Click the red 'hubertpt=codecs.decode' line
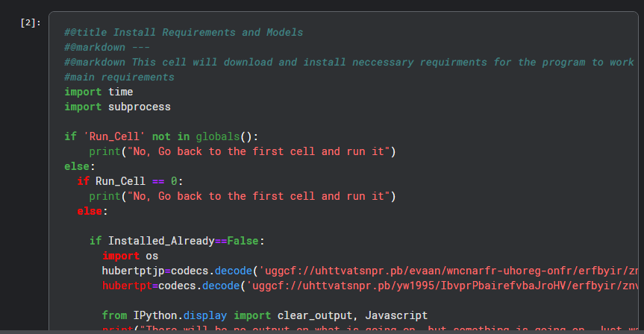The height and width of the screenshot is (334, 644). point(370,286)
